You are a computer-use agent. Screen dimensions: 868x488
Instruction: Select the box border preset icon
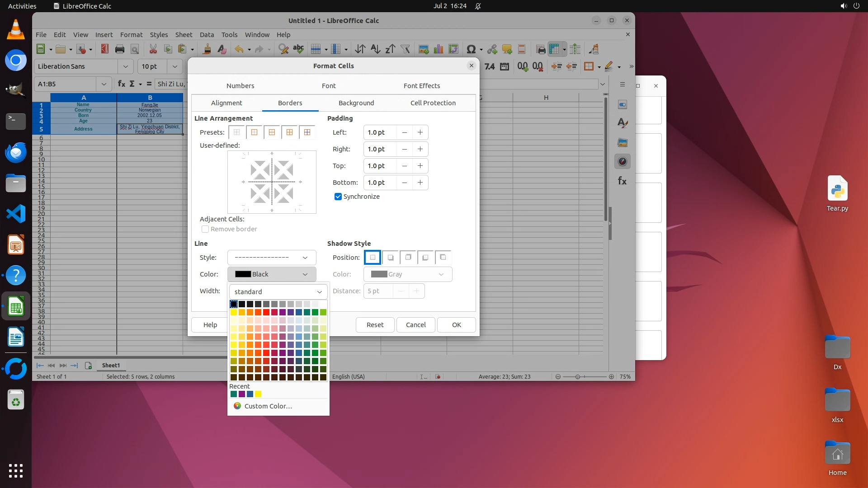coord(254,132)
